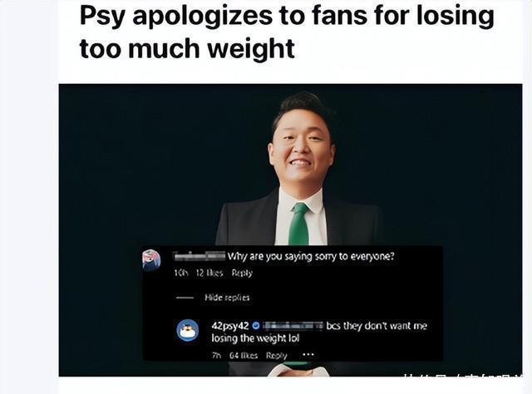Click the blue verified badge beside 42psy42
Image resolution: width=532 pixels, height=394 pixels.
pos(256,326)
